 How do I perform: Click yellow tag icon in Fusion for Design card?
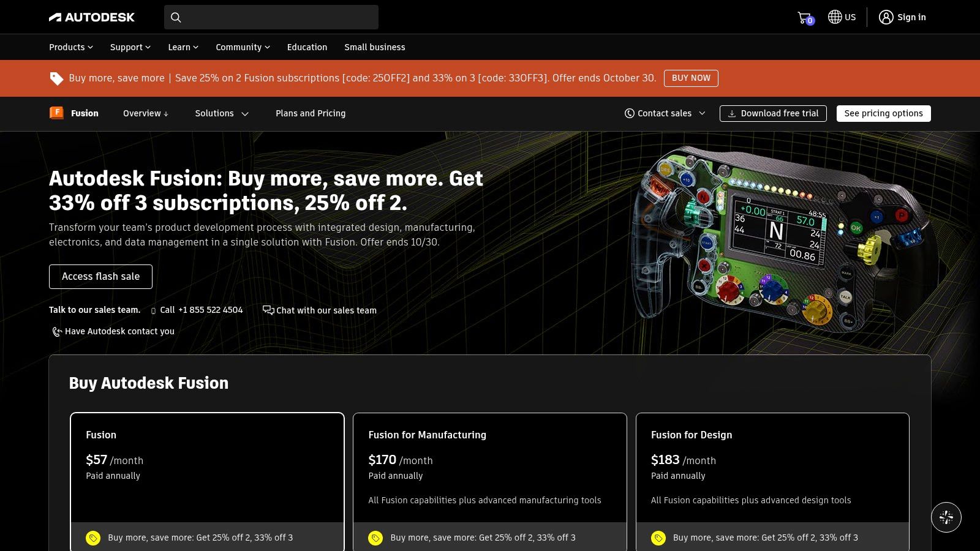tap(658, 538)
